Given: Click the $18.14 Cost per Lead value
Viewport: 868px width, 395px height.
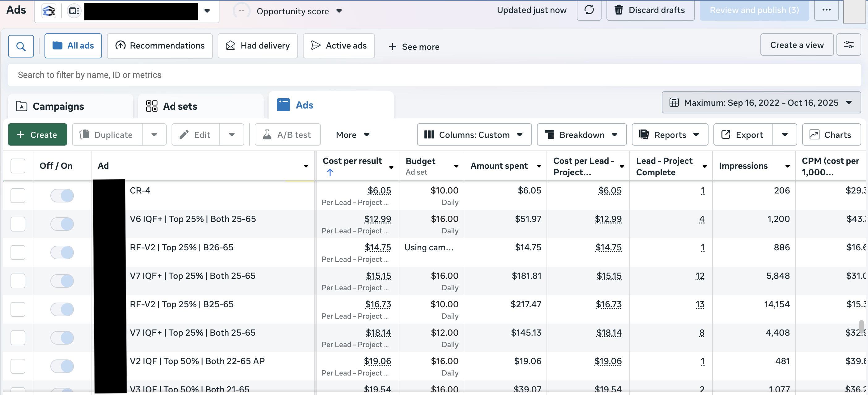Looking at the screenshot, I should [609, 333].
